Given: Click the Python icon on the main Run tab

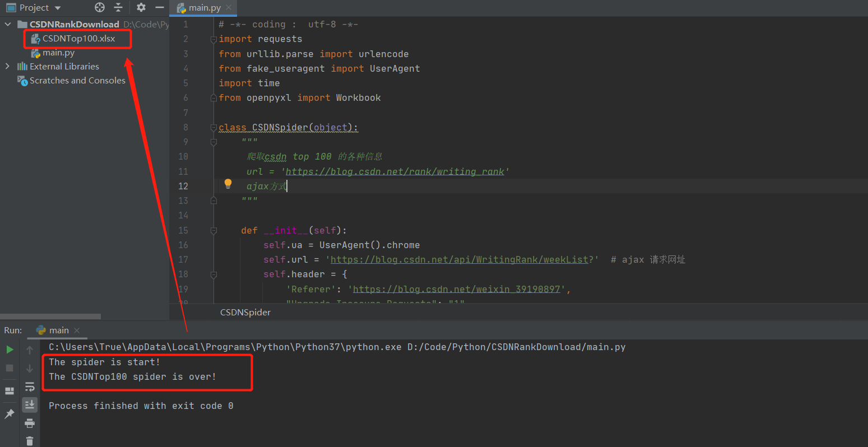Looking at the screenshot, I should point(41,330).
